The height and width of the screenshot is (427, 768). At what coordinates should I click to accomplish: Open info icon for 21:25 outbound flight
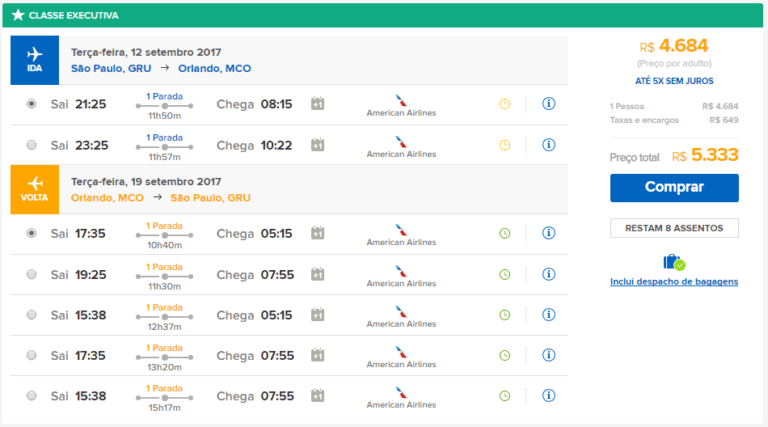(x=548, y=104)
